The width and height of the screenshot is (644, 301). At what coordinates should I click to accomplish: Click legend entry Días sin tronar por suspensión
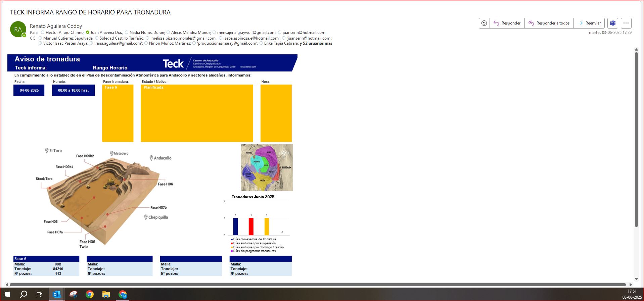pos(254,243)
